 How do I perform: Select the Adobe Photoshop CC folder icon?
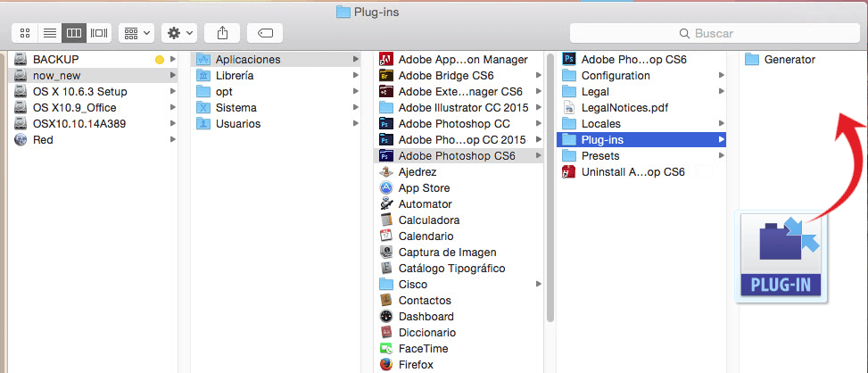tap(386, 123)
